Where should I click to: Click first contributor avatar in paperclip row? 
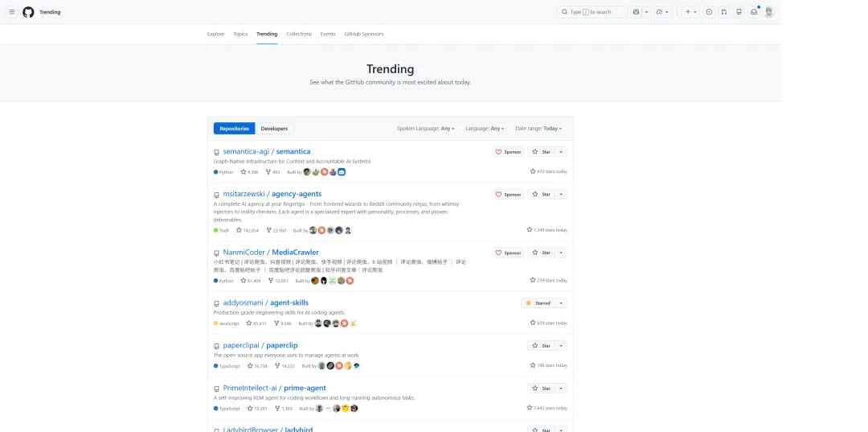click(321, 366)
